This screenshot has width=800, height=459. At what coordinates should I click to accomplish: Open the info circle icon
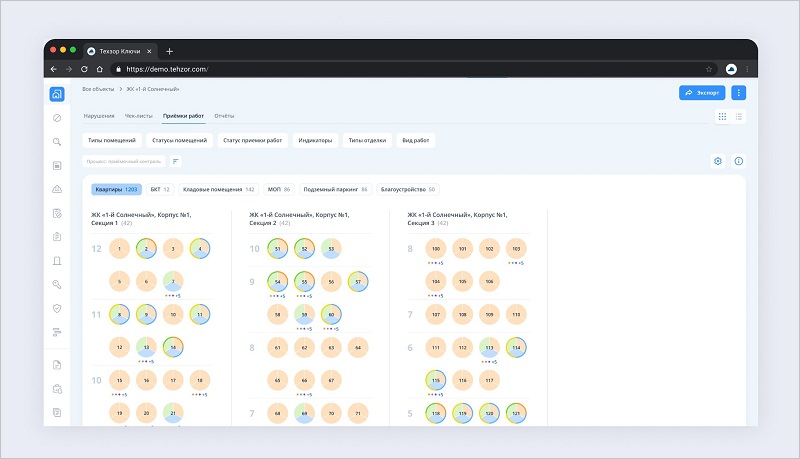(x=739, y=161)
